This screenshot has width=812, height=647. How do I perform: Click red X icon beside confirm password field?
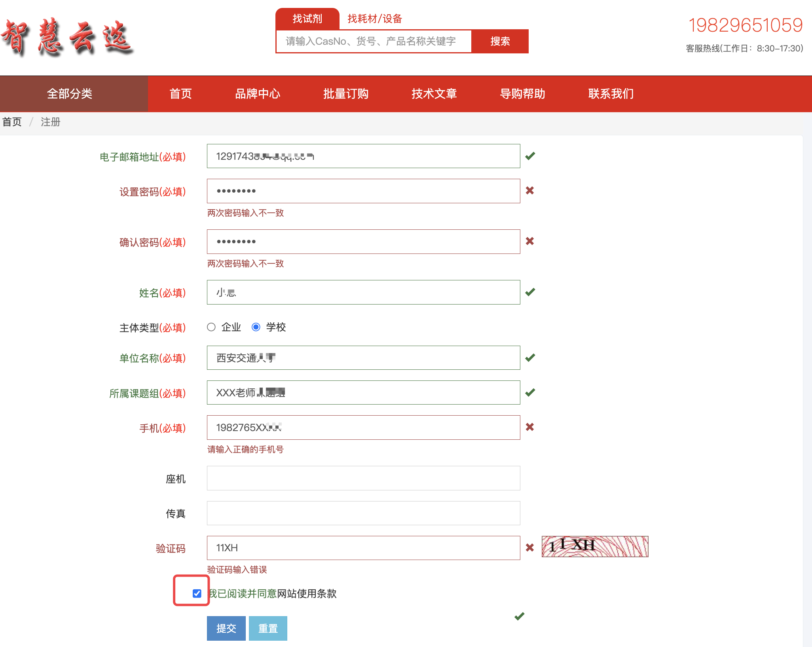(529, 241)
